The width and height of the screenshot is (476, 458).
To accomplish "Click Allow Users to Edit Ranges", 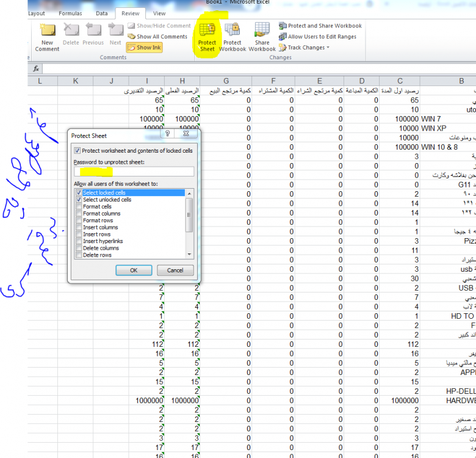I will click(317, 37).
